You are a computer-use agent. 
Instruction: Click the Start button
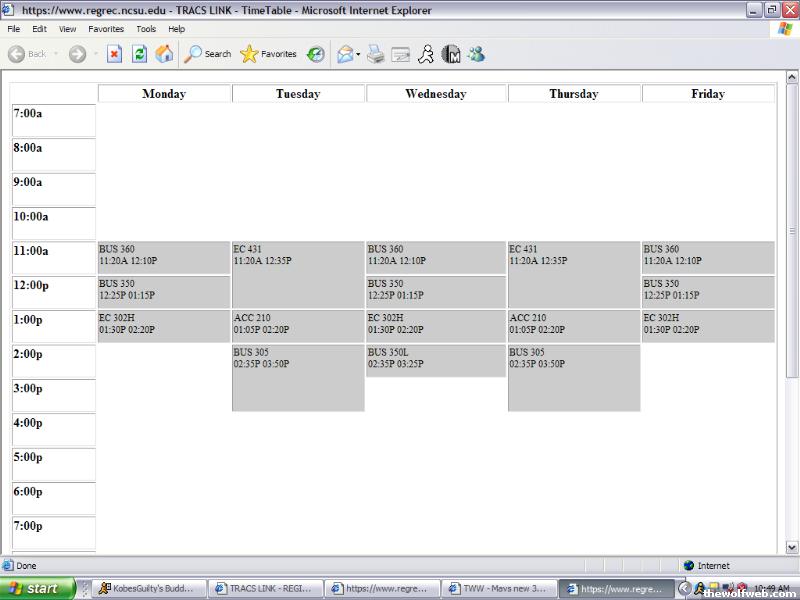pyautogui.click(x=37, y=589)
